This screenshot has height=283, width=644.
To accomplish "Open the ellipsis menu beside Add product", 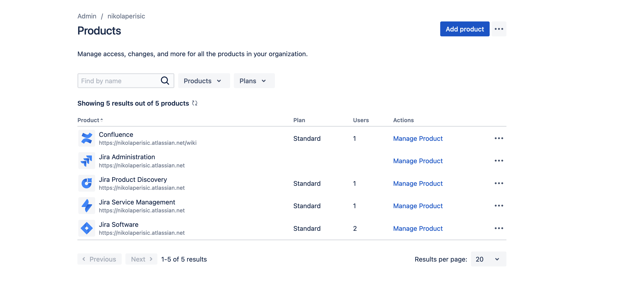I will point(499,29).
